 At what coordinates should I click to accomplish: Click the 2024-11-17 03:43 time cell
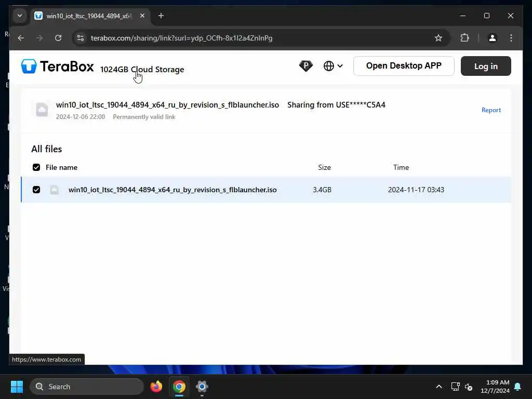click(x=416, y=190)
